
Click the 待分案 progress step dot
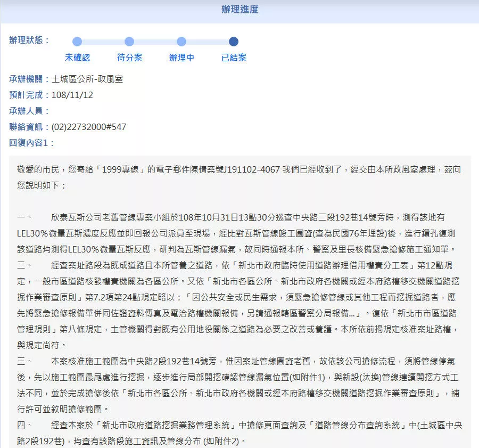[129, 42]
